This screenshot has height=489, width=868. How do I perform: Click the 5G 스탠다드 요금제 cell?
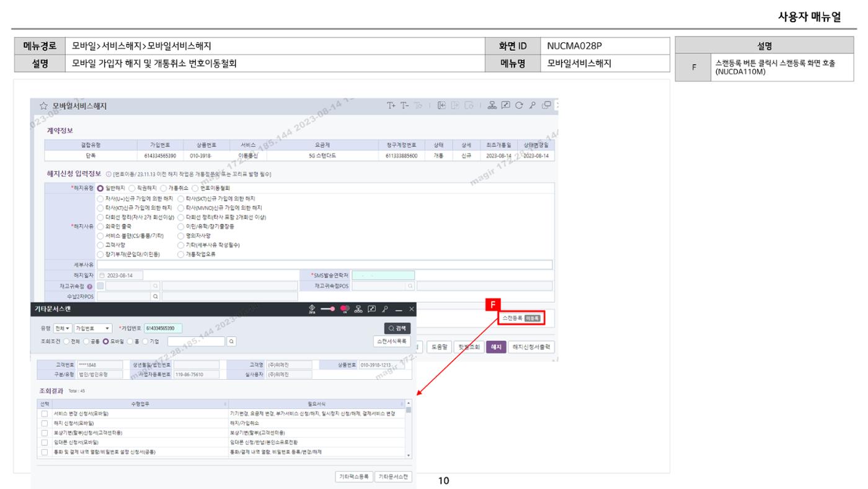coord(322,156)
